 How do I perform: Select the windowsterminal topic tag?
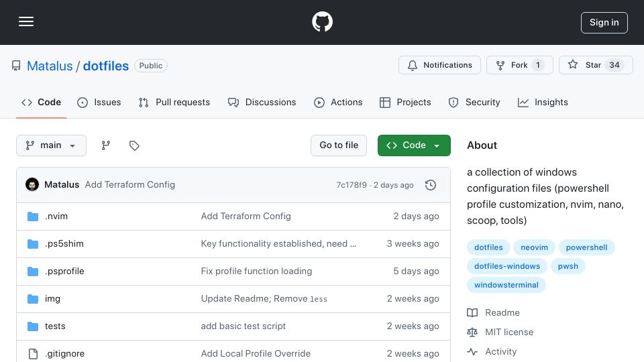(x=506, y=286)
